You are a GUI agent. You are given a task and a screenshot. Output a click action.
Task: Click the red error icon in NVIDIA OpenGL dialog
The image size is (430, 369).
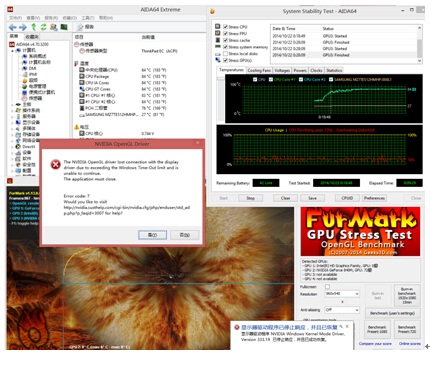(55, 164)
